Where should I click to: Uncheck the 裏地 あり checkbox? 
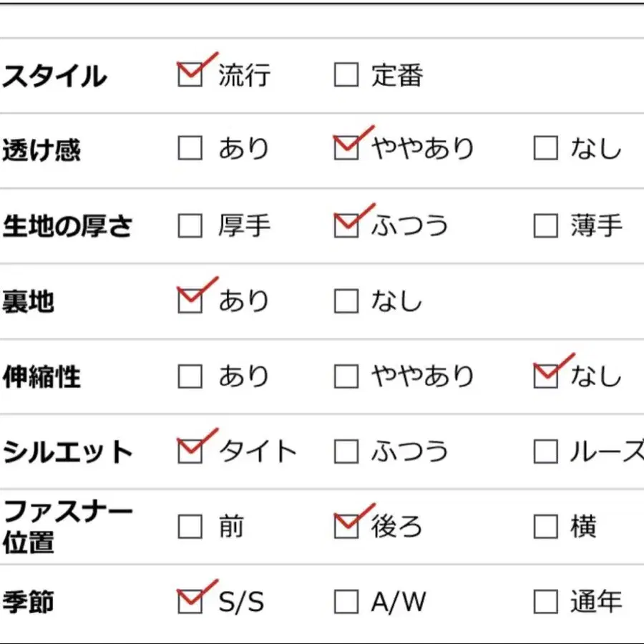pyautogui.click(x=190, y=301)
